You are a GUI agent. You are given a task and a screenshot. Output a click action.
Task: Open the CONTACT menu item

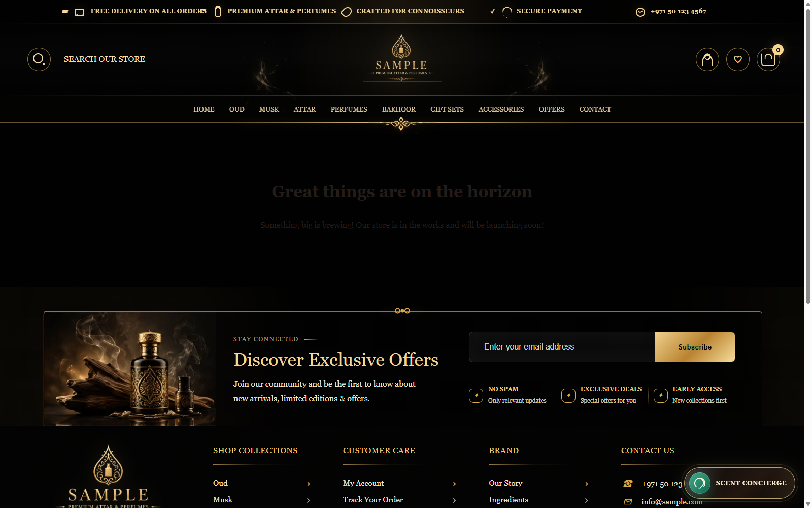coord(595,109)
